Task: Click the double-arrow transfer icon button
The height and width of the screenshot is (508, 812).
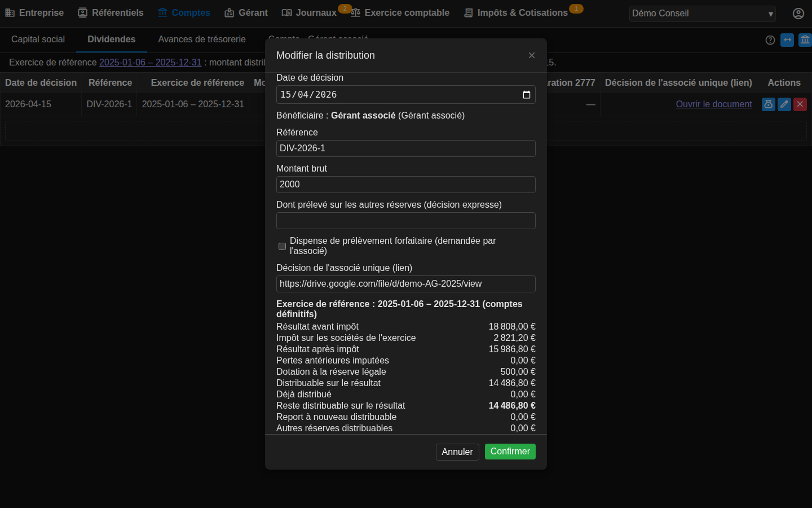Action: click(788, 40)
